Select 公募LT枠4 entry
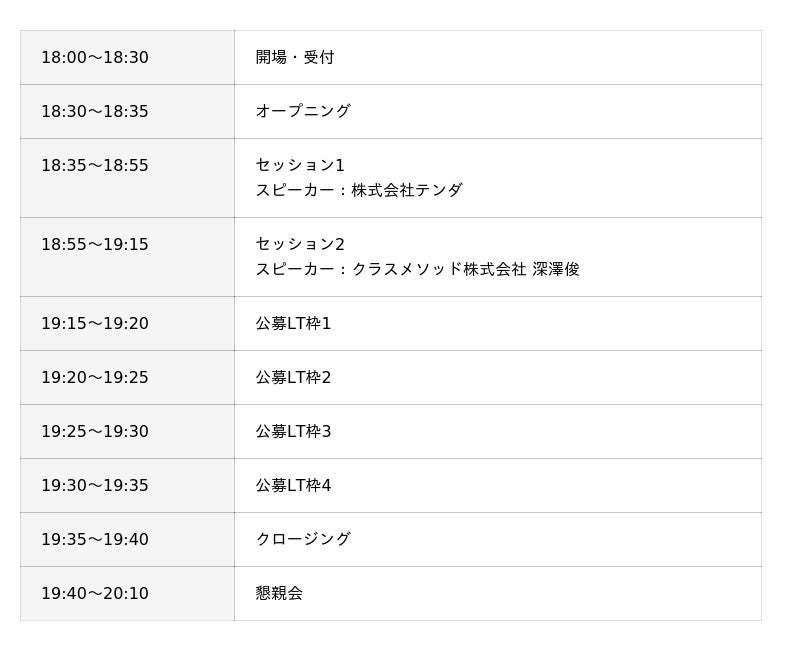Image resolution: width=800 pixels, height=651 pixels. click(293, 486)
